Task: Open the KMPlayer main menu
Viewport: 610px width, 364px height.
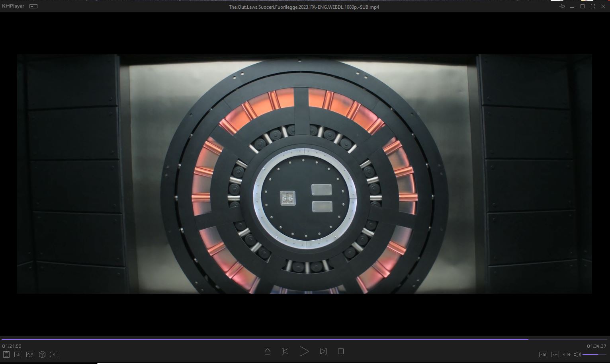Action: click(13, 6)
